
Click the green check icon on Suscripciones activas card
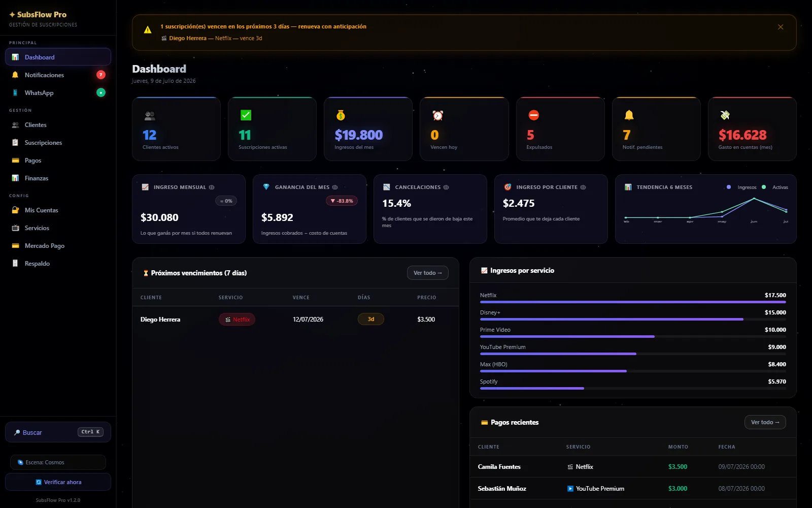point(246,115)
